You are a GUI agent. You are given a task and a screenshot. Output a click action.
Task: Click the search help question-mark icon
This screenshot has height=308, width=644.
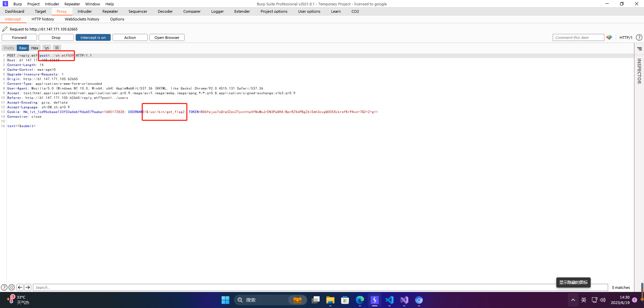pyautogui.click(x=4, y=288)
